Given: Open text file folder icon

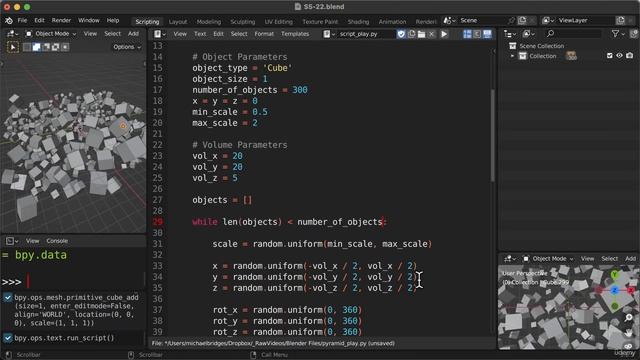Looking at the screenshot, I should coord(421,34).
